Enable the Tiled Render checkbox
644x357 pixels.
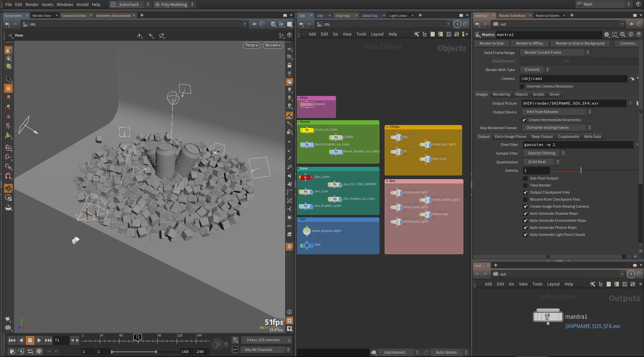pyautogui.click(x=525, y=186)
